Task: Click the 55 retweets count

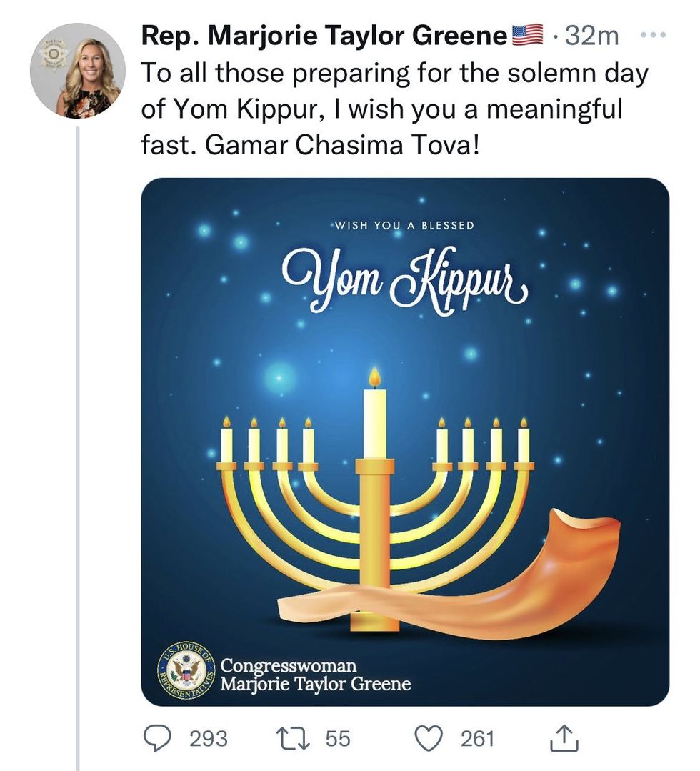Action: pos(338,739)
